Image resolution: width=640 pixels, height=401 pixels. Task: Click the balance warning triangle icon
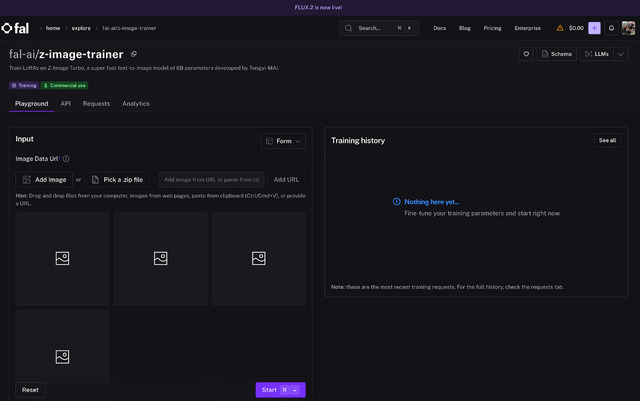[x=560, y=28]
